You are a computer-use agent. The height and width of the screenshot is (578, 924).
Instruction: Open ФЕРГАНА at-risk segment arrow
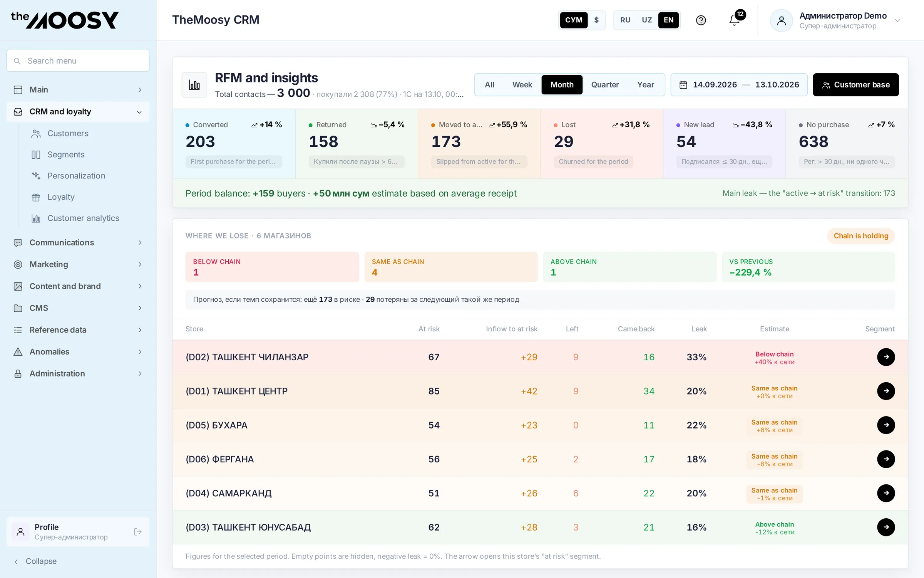click(x=886, y=459)
